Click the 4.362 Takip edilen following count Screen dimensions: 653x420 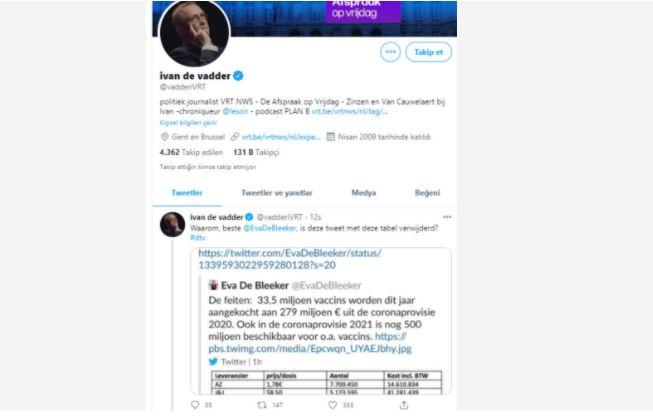point(191,152)
